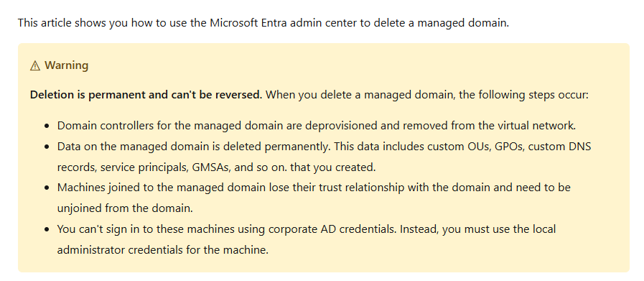Image resolution: width=644 pixels, height=281 pixels.
Task: Click the "Domain controllers for the managed domain" line
Action: pyautogui.click(x=316, y=126)
